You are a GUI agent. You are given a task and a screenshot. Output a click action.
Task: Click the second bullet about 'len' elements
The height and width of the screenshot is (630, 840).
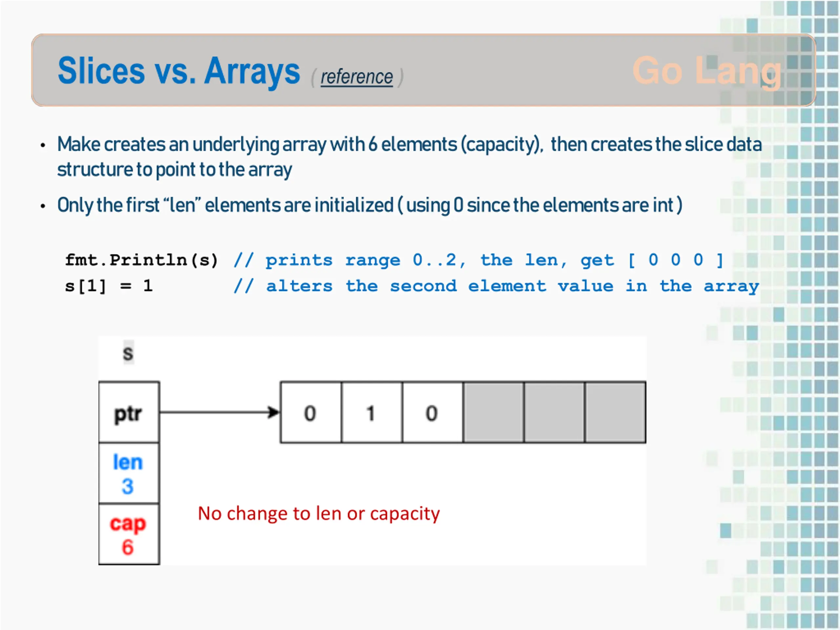pos(369,205)
